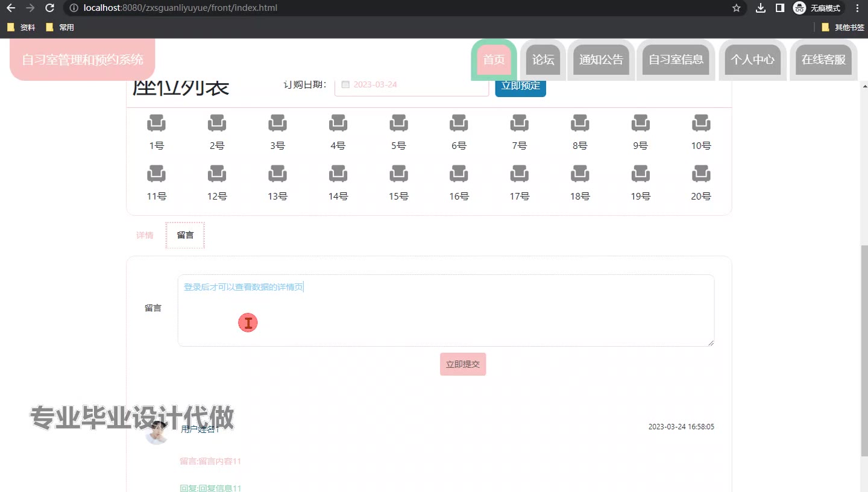Go to the 论坛 navigation tab
Screen dimensions: 868x492
[543, 60]
